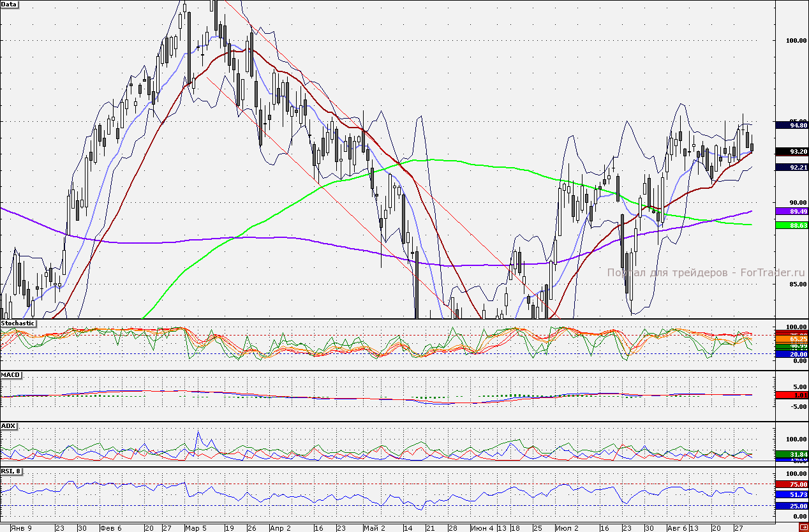Select the black 93.20 current price tag
The width and height of the screenshot is (809, 532).
tap(791, 152)
